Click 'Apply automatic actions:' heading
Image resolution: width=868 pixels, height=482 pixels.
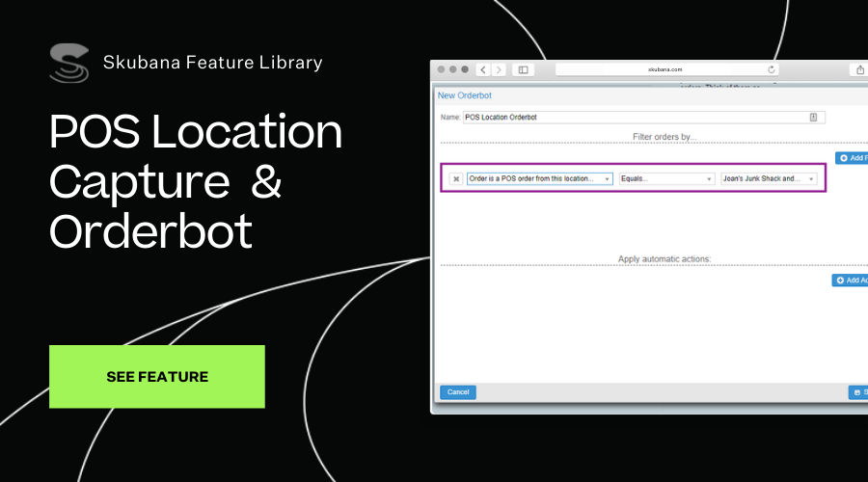click(x=665, y=259)
